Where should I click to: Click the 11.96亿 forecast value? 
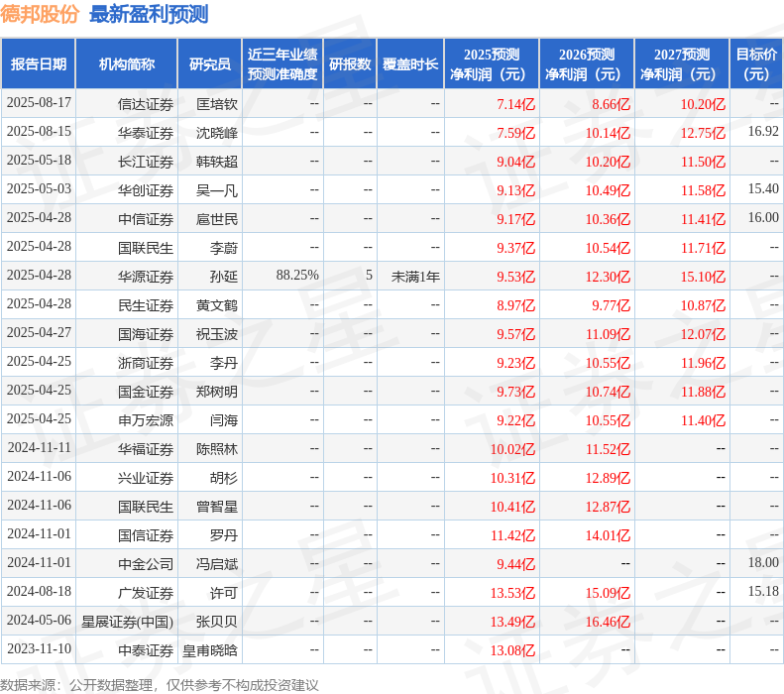point(703,363)
